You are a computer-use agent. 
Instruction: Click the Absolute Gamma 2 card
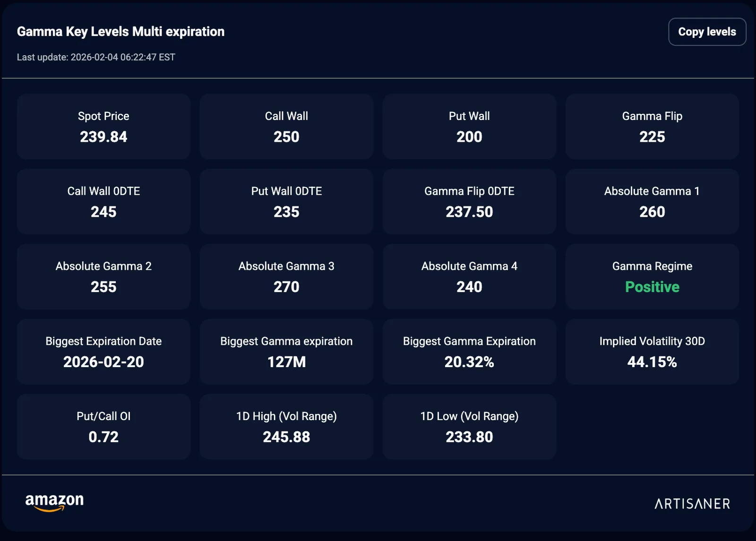103,277
